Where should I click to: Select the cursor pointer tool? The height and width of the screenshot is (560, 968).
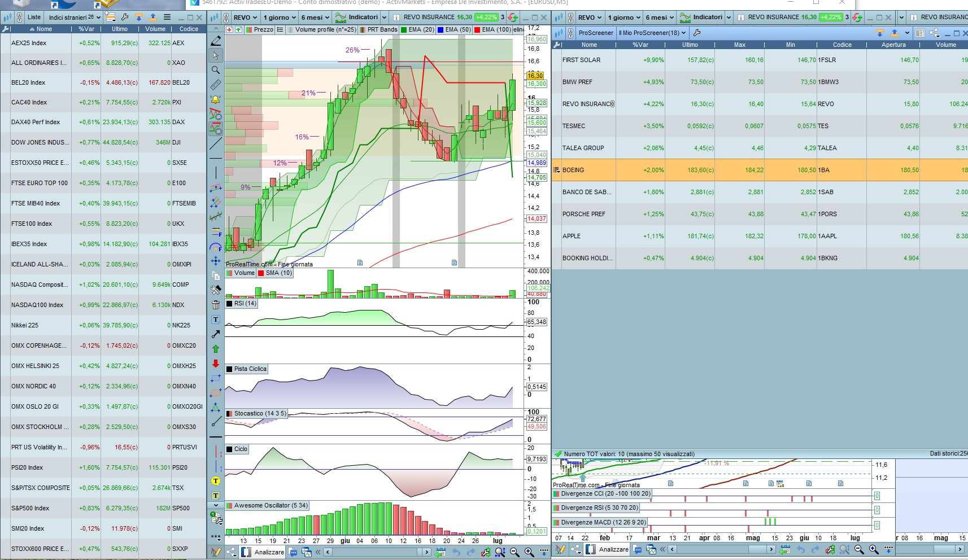point(216,55)
